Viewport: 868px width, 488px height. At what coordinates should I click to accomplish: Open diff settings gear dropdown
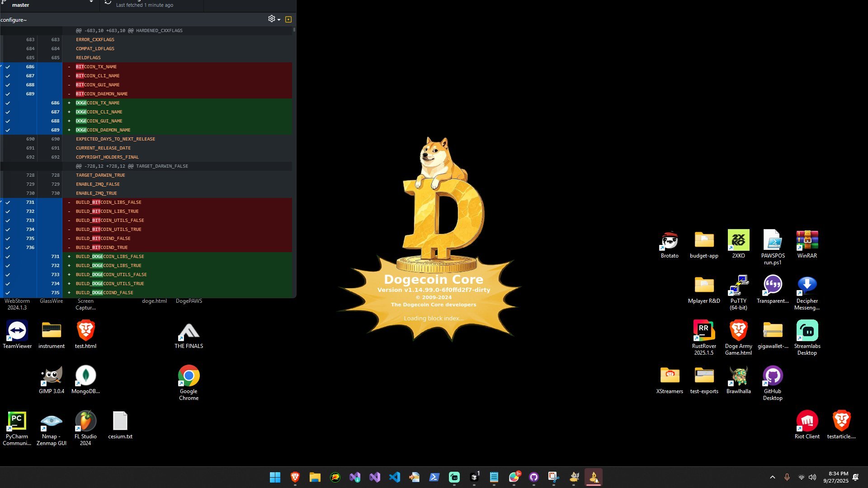274,19
